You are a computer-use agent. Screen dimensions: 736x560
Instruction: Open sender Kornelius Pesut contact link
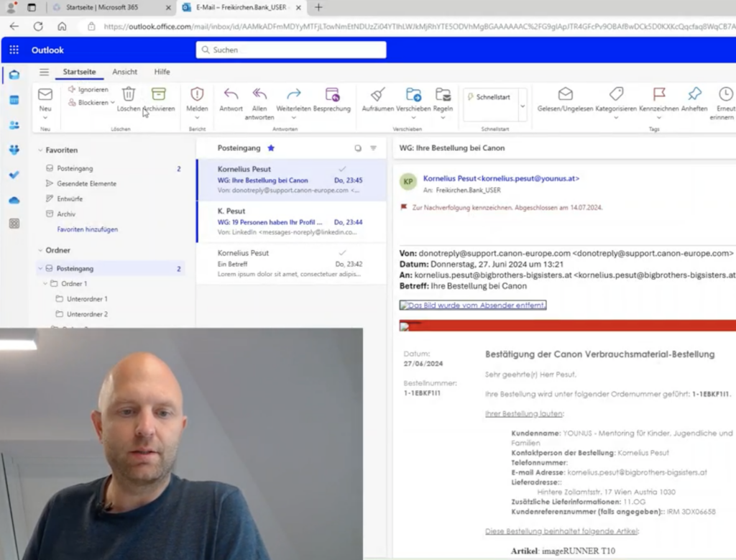(501, 178)
